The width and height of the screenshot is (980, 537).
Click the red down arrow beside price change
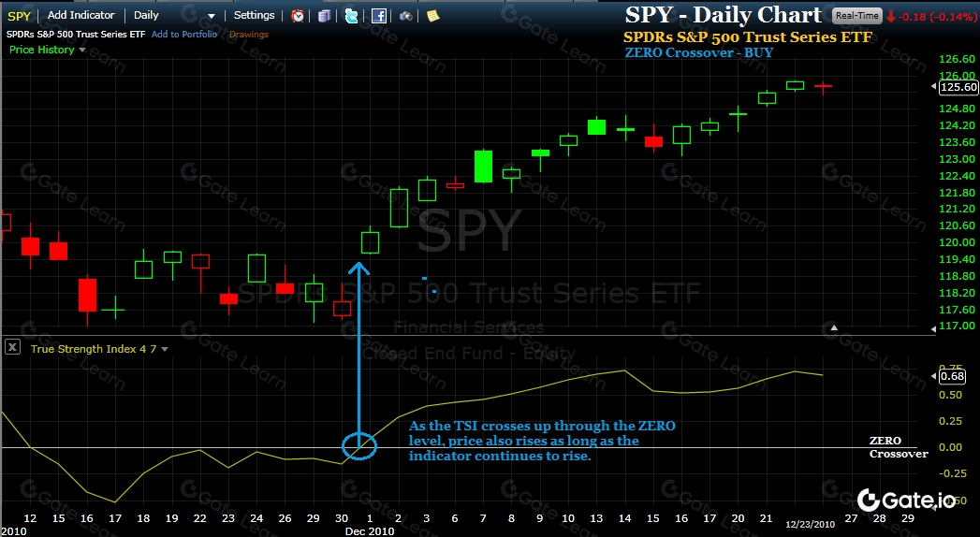891,16
